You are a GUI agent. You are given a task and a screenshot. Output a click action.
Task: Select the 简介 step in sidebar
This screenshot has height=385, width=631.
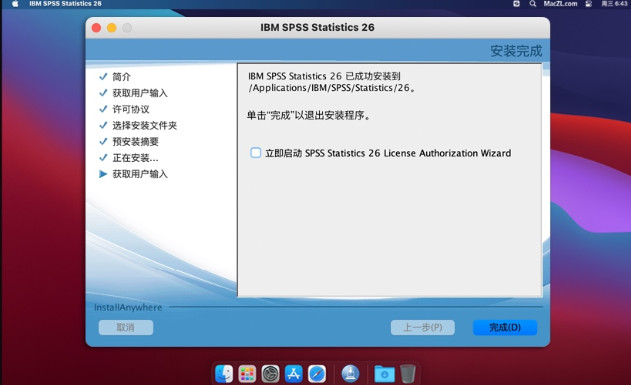coord(122,76)
